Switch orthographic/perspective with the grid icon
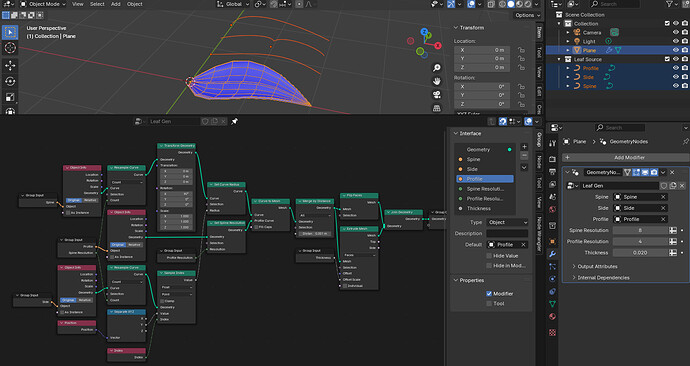 [437, 108]
